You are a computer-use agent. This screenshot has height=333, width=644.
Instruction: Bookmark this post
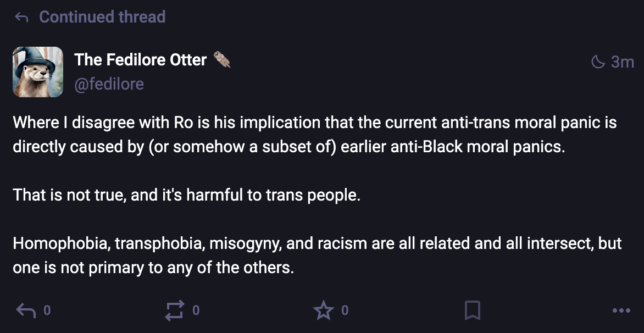(472, 311)
